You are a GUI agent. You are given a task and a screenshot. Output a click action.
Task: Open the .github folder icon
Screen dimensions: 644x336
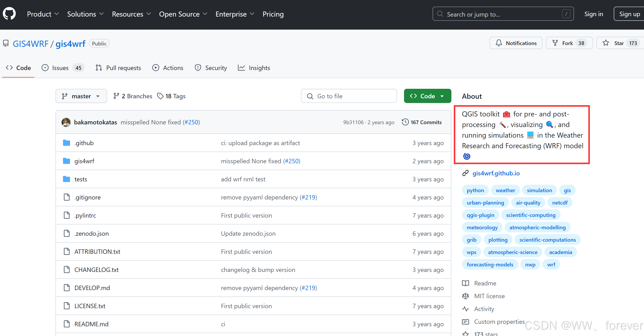(x=66, y=143)
